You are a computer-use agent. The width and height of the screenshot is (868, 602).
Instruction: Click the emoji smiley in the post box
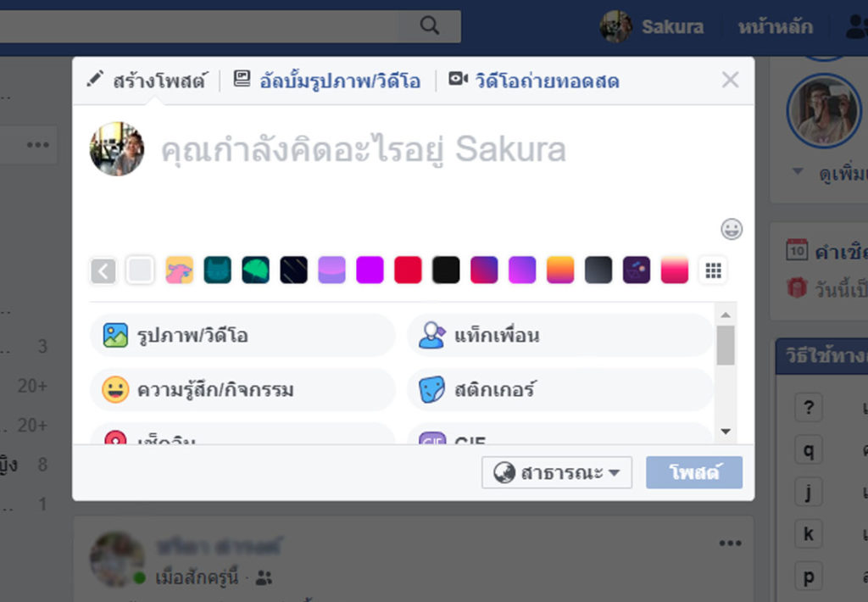pyautogui.click(x=731, y=229)
